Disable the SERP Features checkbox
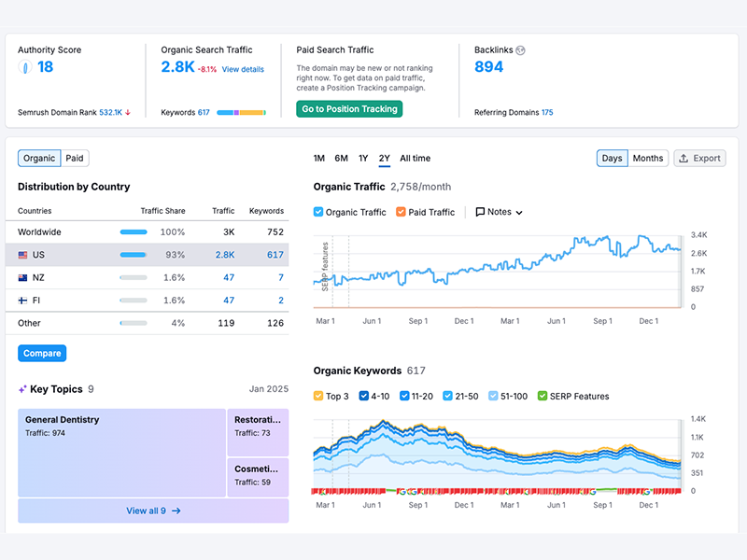 click(543, 397)
